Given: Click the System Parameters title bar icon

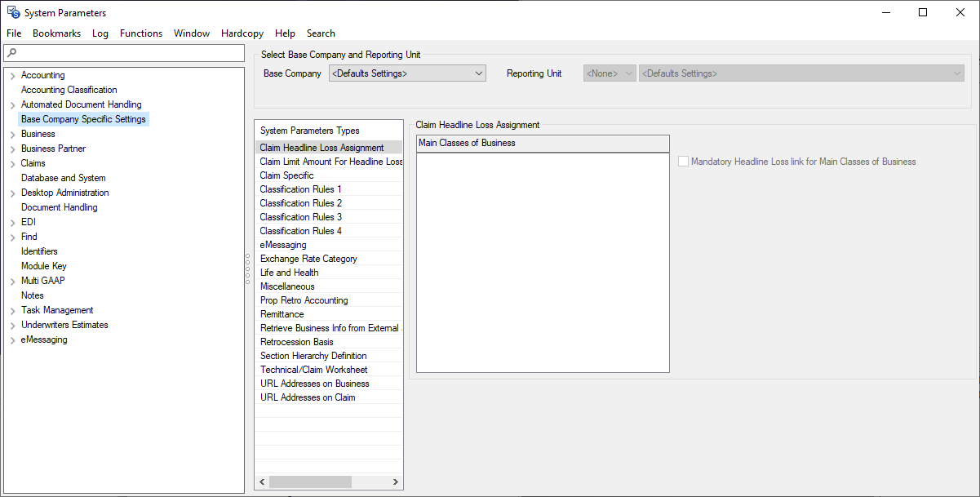Looking at the screenshot, I should [x=11, y=12].
